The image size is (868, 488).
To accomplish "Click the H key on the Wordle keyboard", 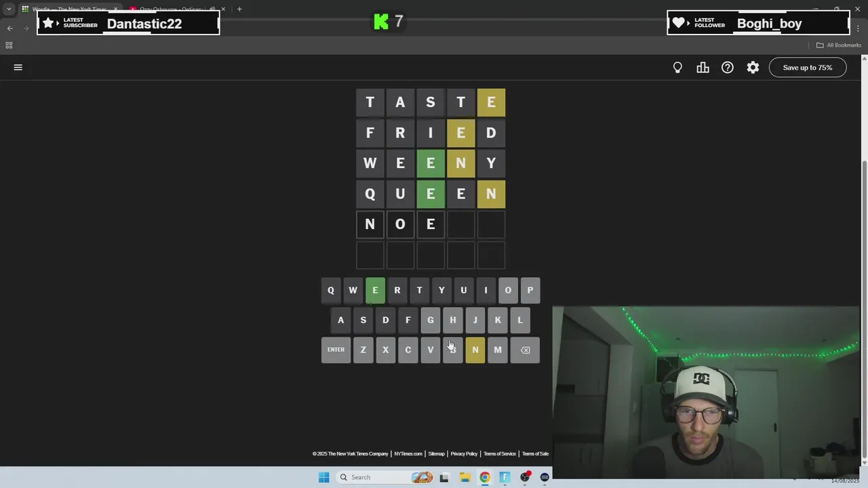I will [452, 320].
